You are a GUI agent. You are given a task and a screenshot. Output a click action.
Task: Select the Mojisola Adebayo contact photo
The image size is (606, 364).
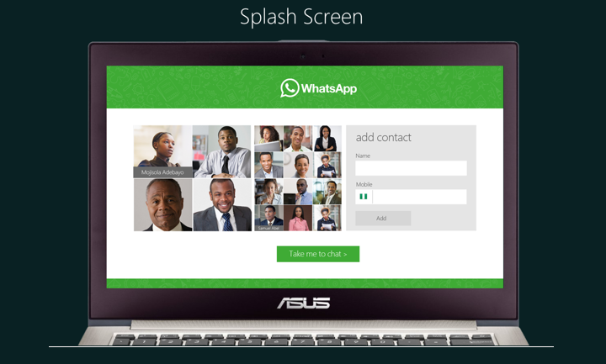[162, 151]
